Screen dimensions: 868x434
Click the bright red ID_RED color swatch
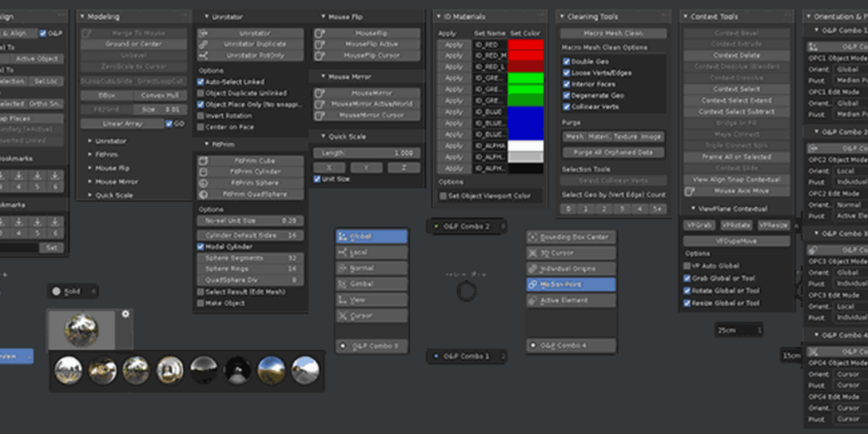tap(526, 45)
